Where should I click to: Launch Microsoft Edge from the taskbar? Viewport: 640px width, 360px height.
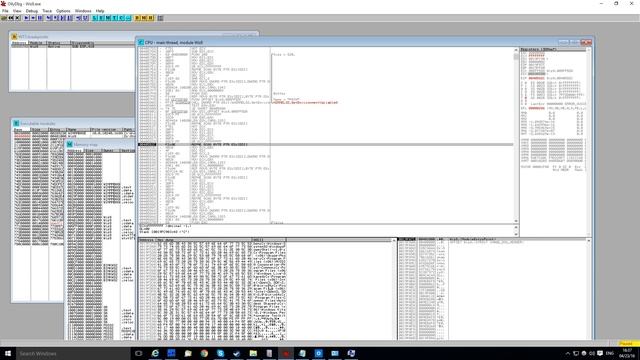[x=155, y=353]
